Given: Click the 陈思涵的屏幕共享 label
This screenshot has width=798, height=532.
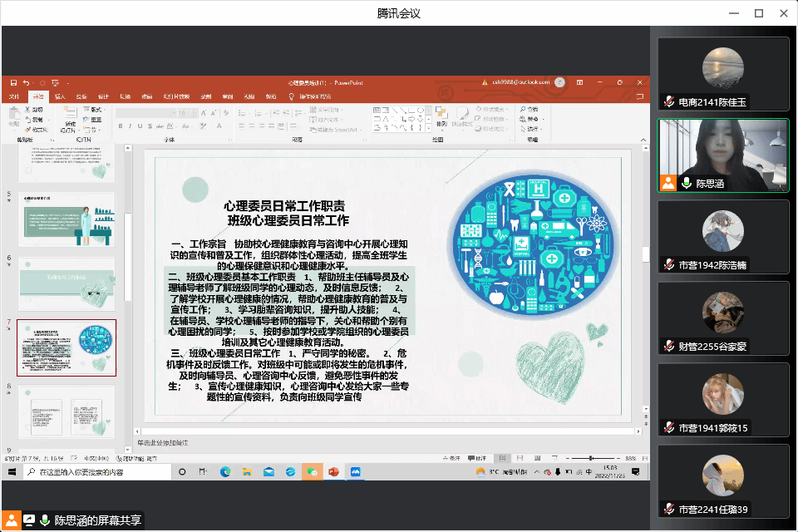Looking at the screenshot, I should (x=98, y=521).
